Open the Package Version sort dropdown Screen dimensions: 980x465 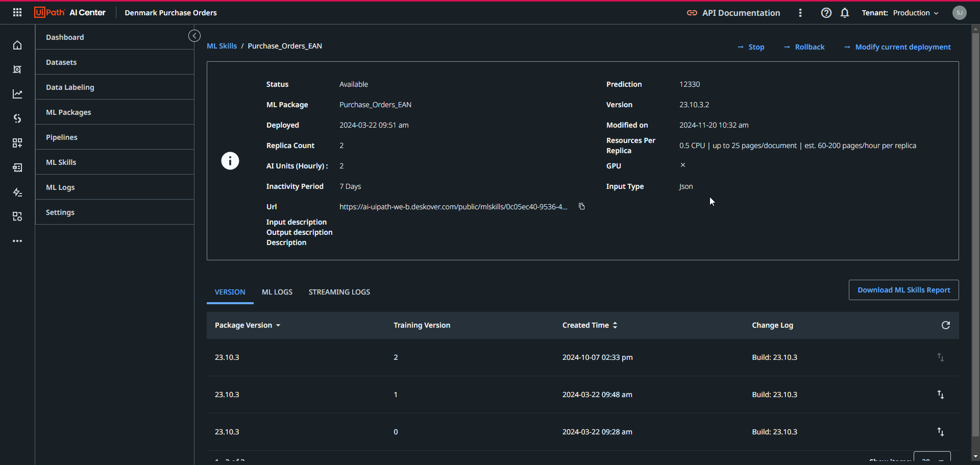coord(278,325)
